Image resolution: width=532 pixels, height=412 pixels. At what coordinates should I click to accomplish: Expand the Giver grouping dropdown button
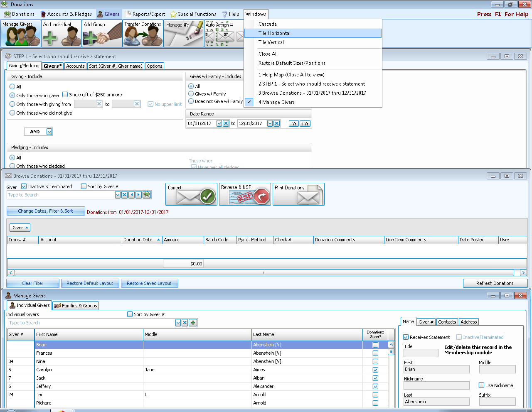tap(20, 228)
